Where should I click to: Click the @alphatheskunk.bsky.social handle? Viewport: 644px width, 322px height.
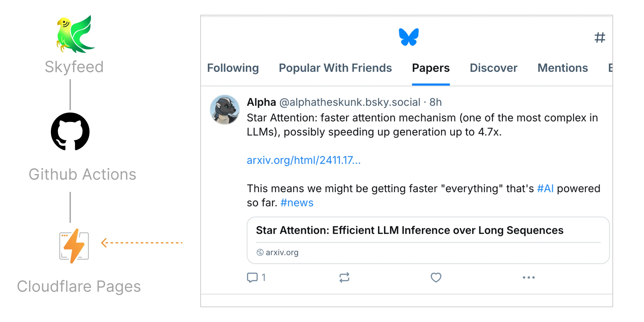349,102
